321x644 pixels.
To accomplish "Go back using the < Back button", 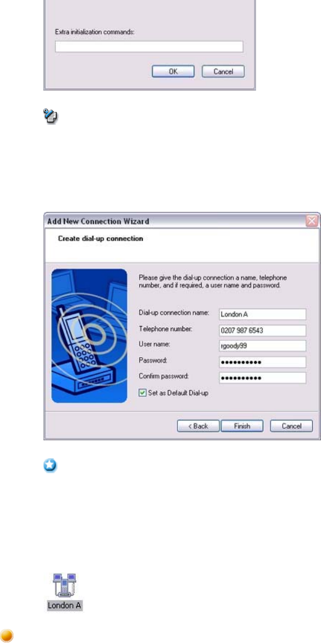I will [x=199, y=426].
